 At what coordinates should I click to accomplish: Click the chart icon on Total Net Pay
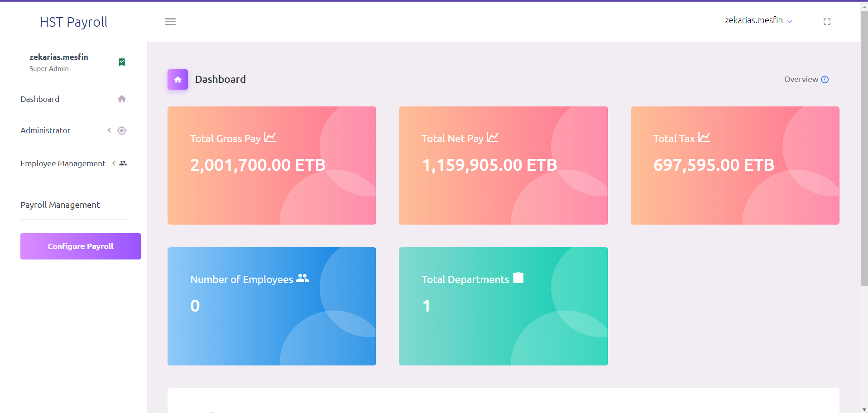coord(493,137)
